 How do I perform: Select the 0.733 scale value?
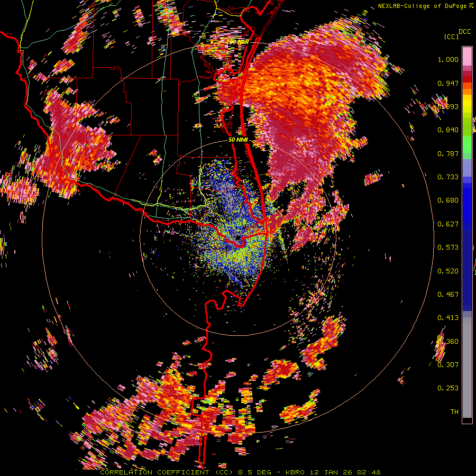(x=448, y=177)
